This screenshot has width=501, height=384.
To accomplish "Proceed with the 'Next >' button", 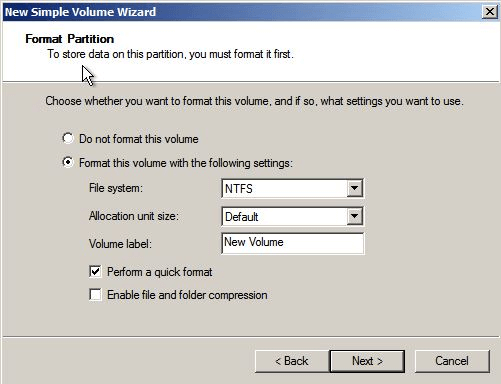I will point(367,361).
